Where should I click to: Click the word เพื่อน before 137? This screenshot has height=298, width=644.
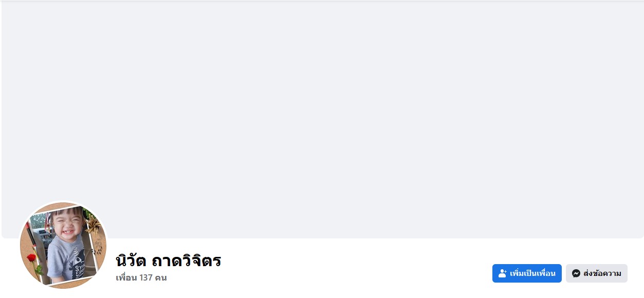(126, 278)
